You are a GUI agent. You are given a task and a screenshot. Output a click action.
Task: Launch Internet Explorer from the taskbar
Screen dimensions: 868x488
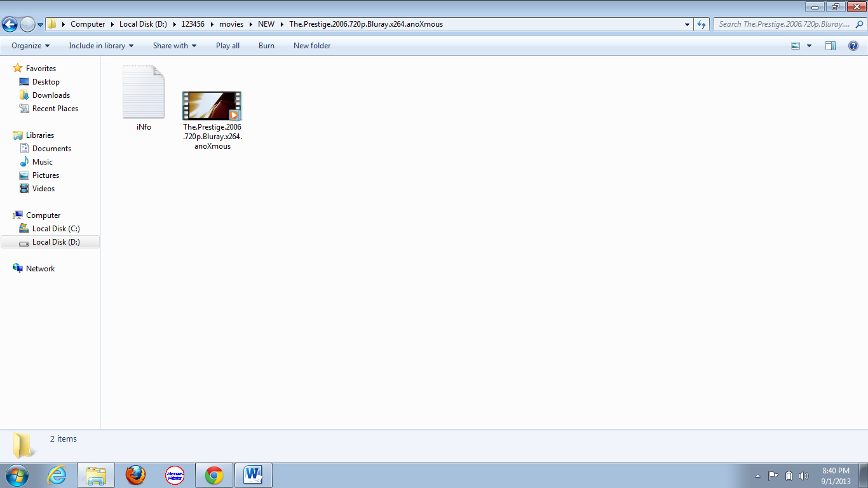coord(57,475)
